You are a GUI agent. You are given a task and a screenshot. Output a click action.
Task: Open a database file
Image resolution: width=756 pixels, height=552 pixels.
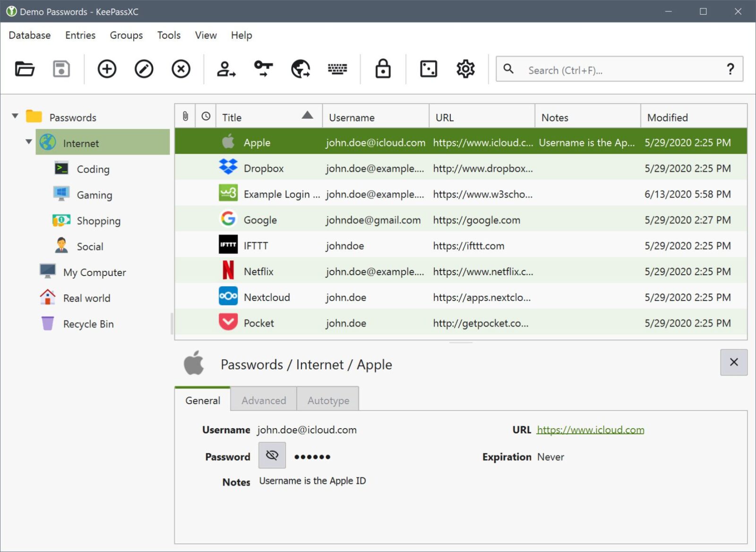(x=24, y=69)
